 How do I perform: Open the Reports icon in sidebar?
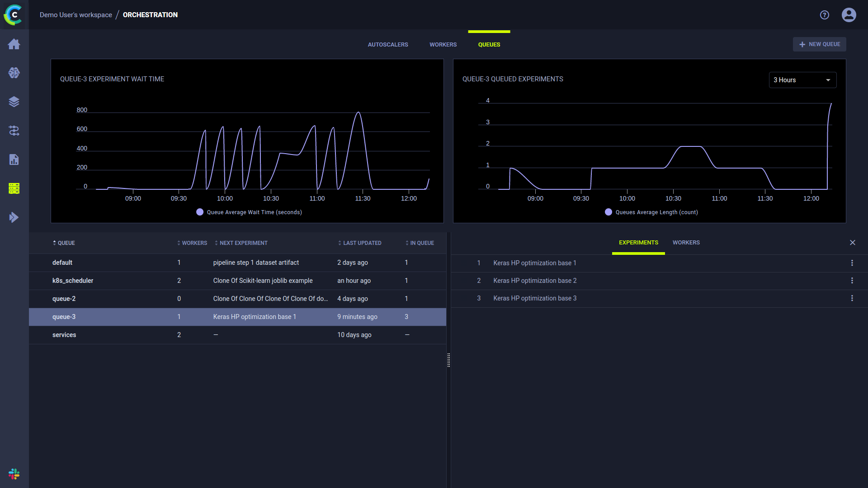14,160
